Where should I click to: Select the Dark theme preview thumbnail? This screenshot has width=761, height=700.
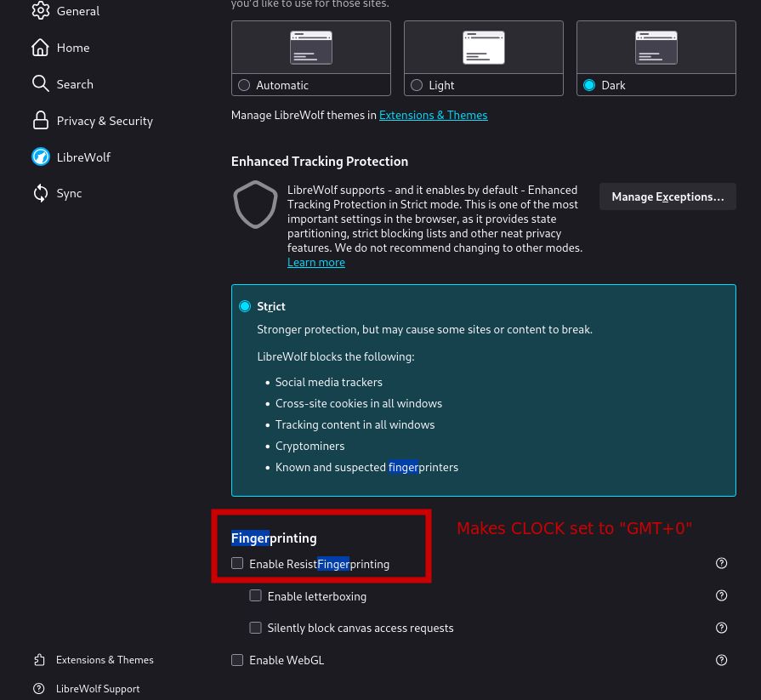[x=656, y=48]
